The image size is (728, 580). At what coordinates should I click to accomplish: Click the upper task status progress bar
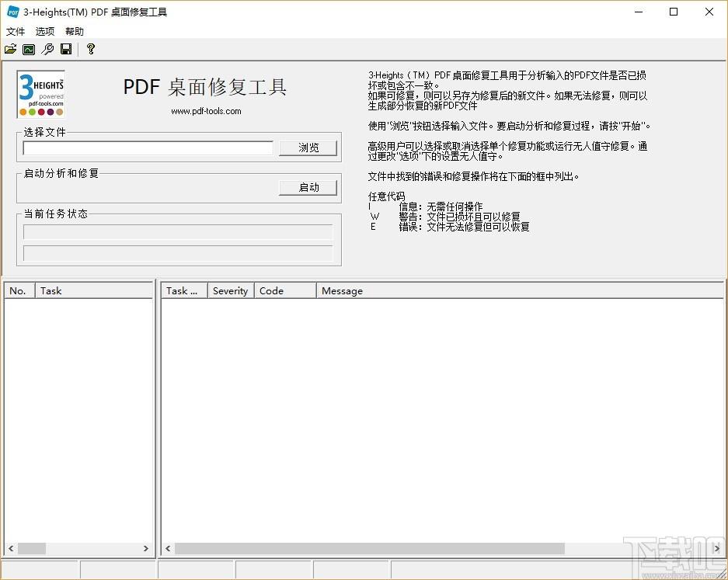click(x=178, y=231)
